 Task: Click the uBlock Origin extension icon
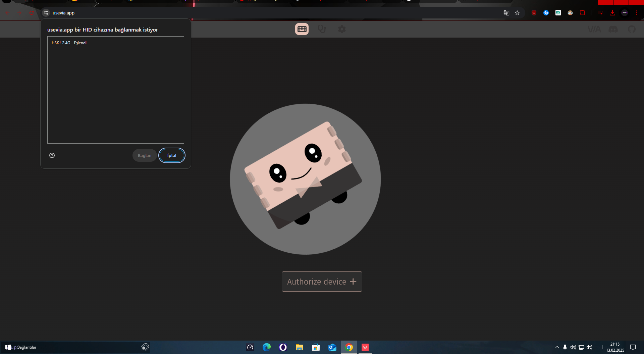pyautogui.click(x=534, y=13)
